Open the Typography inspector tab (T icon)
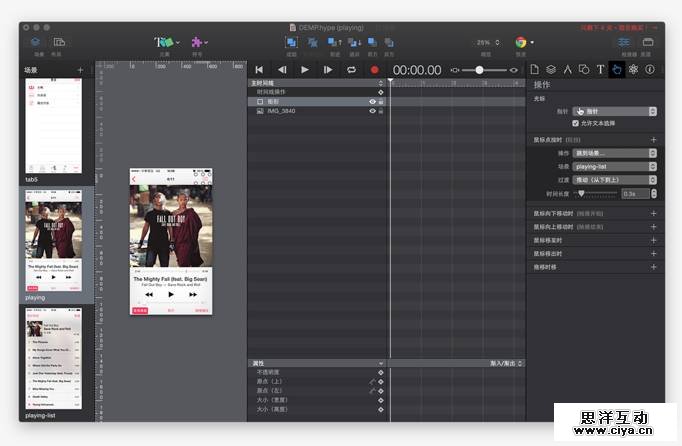This screenshot has height=446, width=682. point(600,69)
